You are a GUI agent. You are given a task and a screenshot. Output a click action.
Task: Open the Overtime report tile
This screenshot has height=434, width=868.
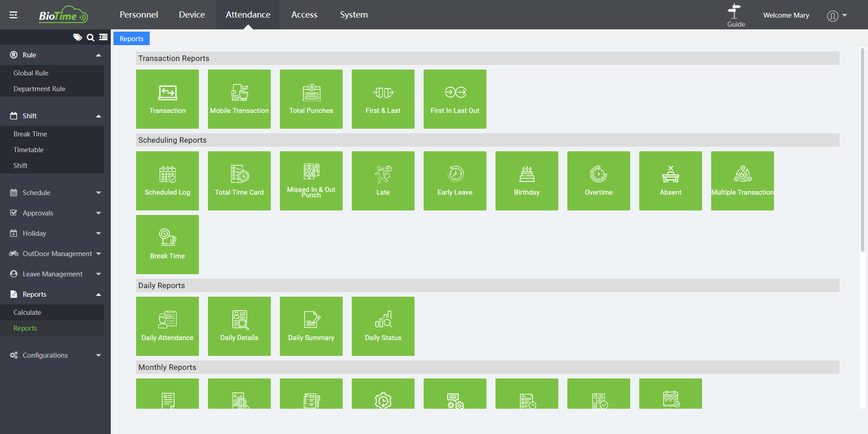click(599, 181)
